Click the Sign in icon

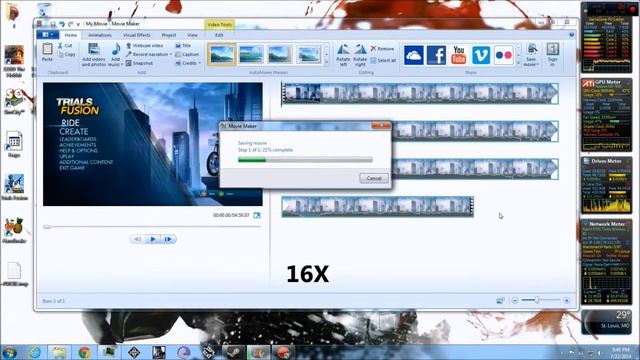[x=553, y=49]
